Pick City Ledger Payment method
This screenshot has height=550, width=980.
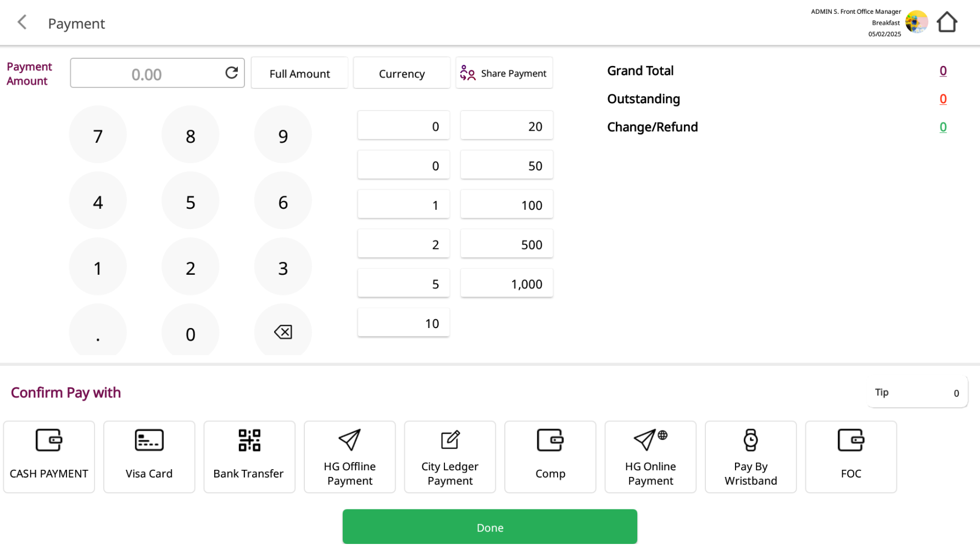pyautogui.click(x=450, y=457)
